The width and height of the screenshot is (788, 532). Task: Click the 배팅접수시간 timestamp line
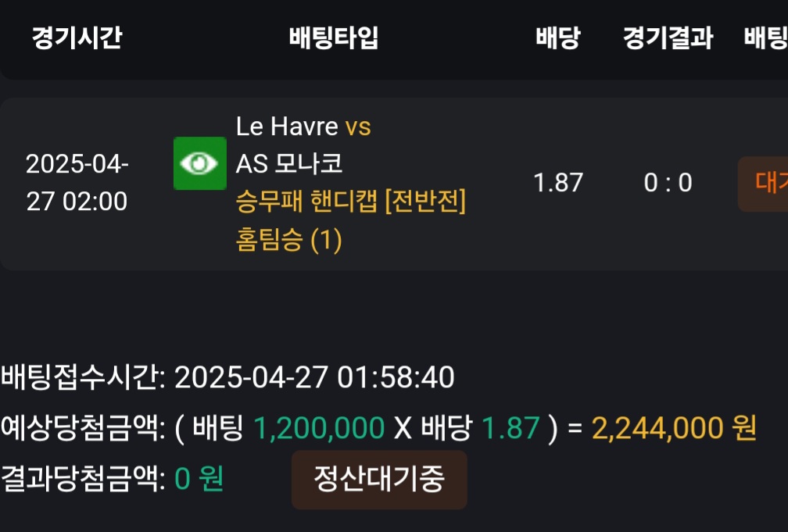(x=227, y=377)
